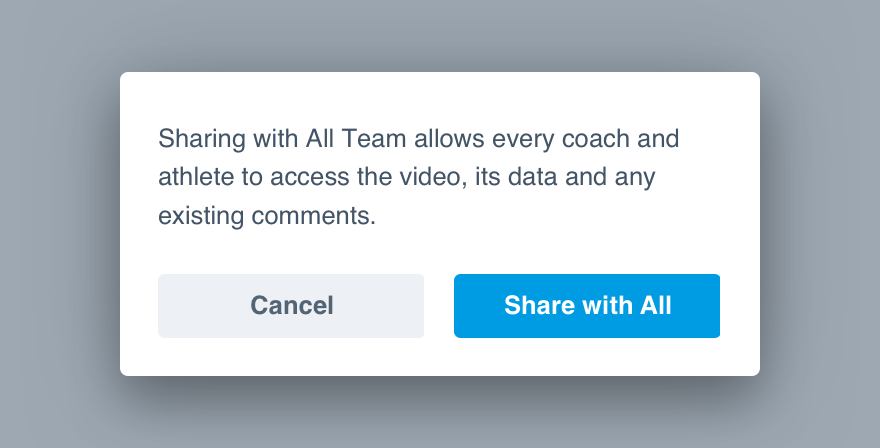
Task: Select the blue Share with All button
Action: [587, 306]
